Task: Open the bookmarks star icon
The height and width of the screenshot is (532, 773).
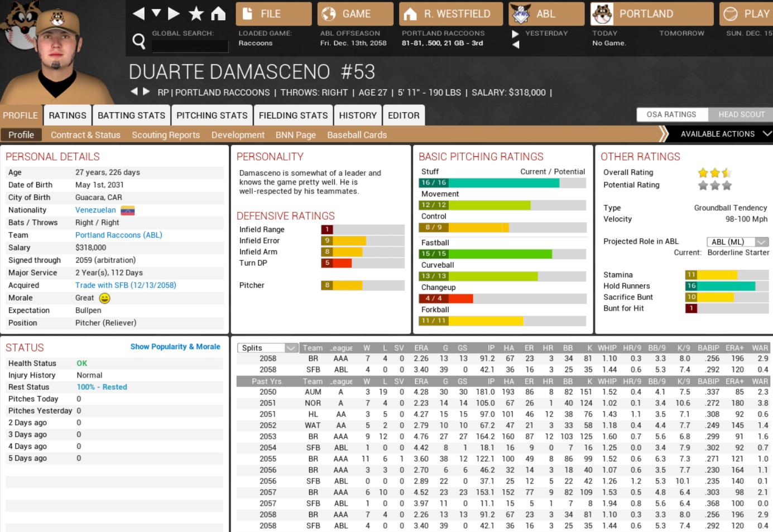Action: (x=196, y=13)
